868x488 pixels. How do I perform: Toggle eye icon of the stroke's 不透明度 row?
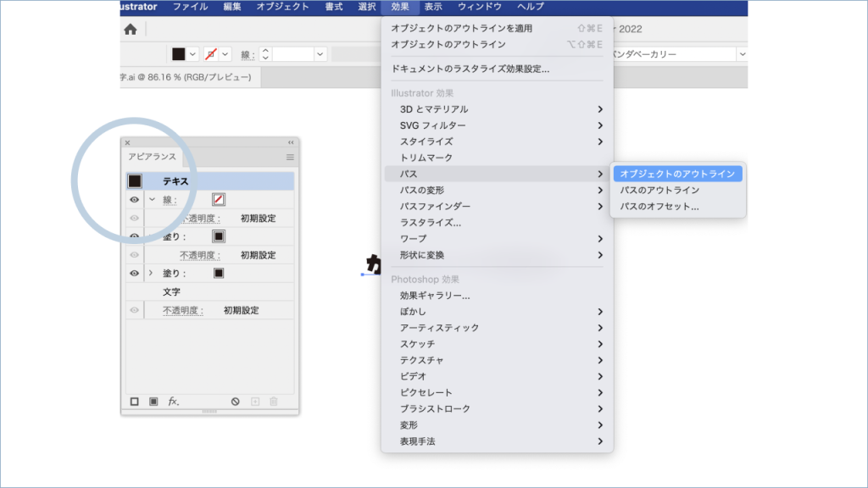pyautogui.click(x=135, y=218)
